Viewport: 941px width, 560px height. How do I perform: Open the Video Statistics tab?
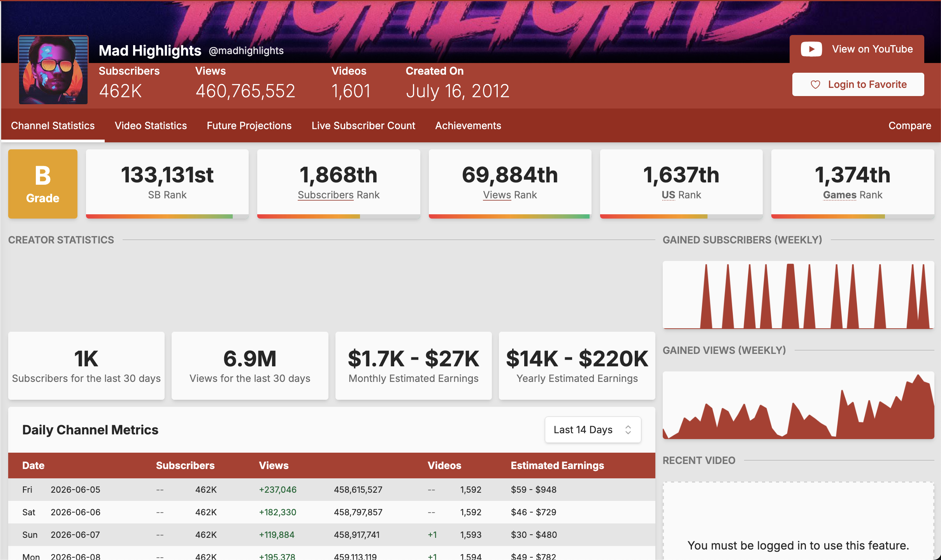(x=151, y=126)
